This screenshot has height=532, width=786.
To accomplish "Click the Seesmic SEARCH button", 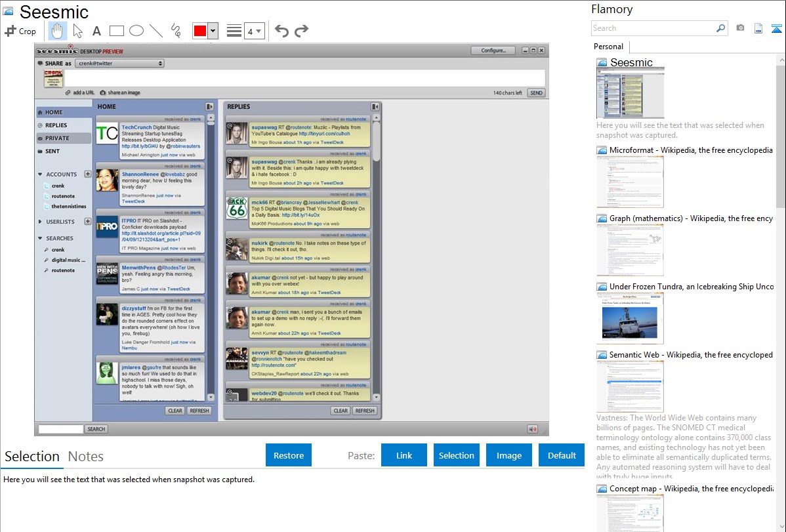I will (x=96, y=429).
